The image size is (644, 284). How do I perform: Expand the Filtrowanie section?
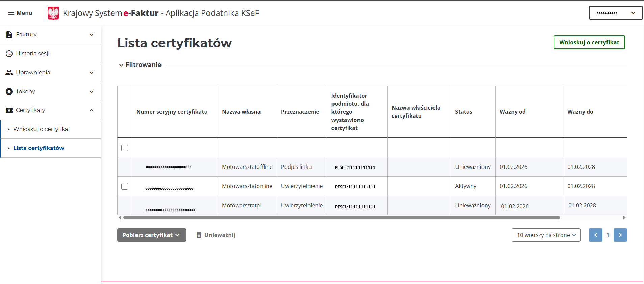pos(140,65)
